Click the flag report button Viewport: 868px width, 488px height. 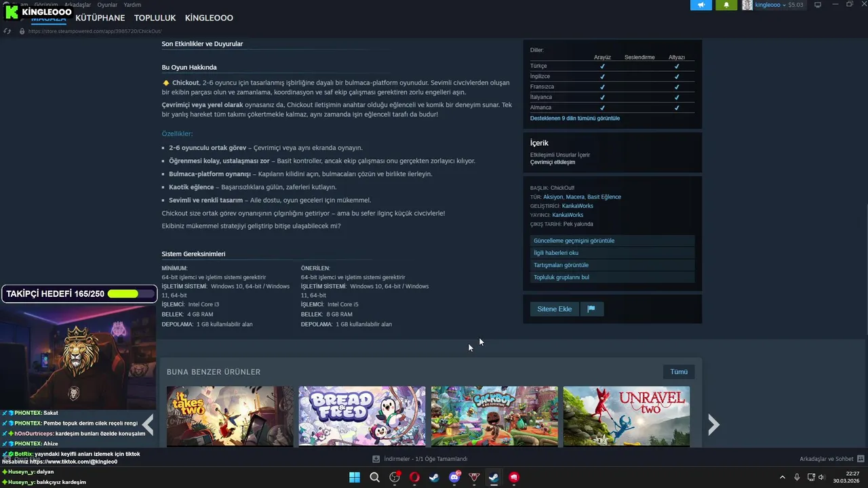[x=591, y=309]
